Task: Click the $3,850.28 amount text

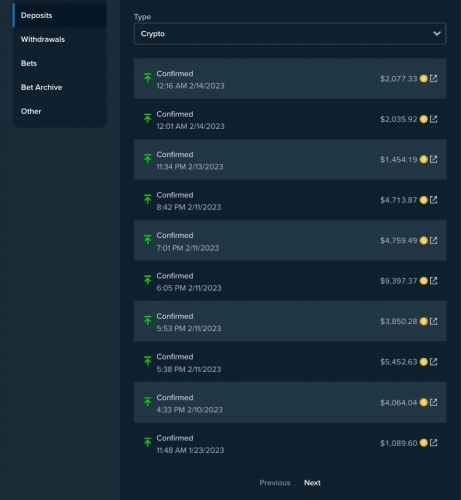Action: (399, 322)
